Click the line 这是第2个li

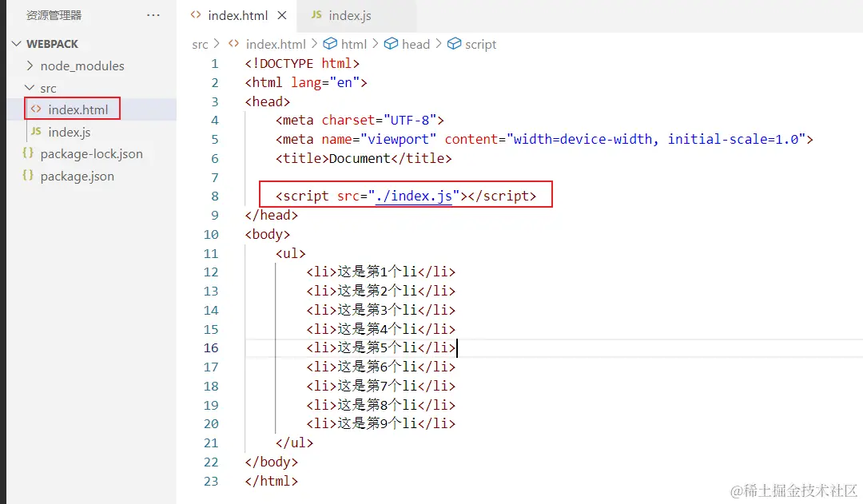tap(381, 291)
